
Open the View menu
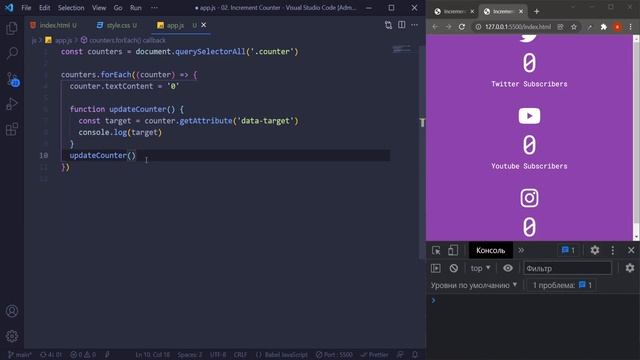pyautogui.click(x=99, y=8)
